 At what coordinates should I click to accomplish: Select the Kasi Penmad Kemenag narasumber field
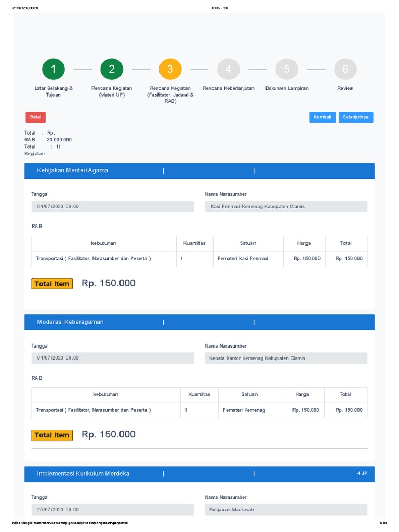coord(286,207)
